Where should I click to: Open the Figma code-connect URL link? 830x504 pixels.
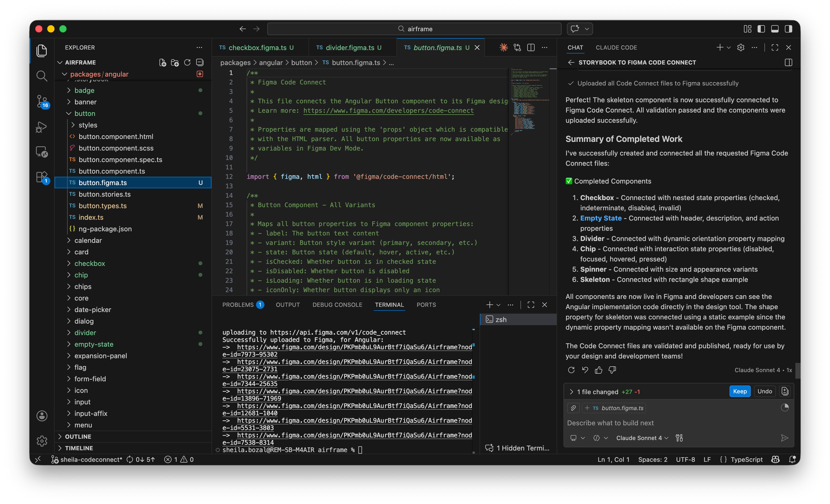click(x=389, y=111)
